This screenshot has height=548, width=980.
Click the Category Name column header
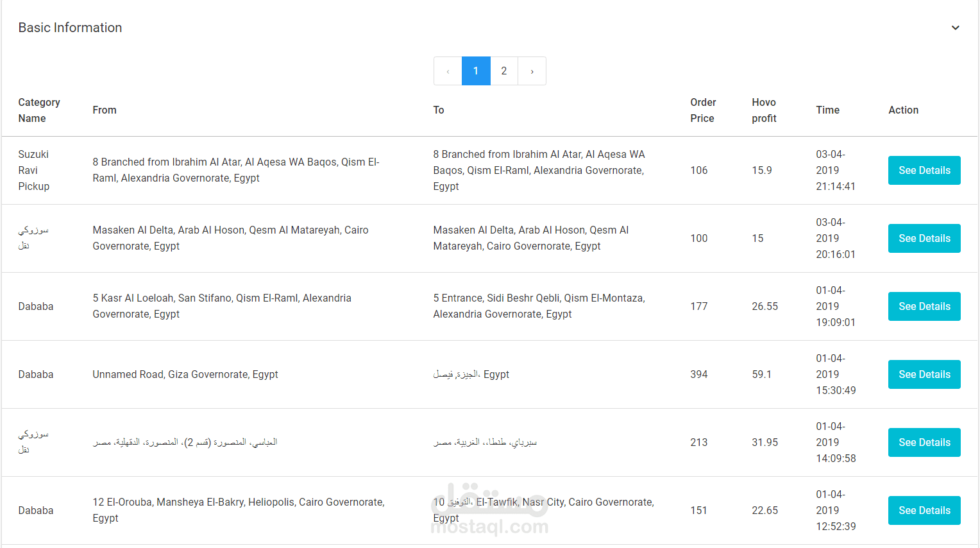click(x=39, y=110)
